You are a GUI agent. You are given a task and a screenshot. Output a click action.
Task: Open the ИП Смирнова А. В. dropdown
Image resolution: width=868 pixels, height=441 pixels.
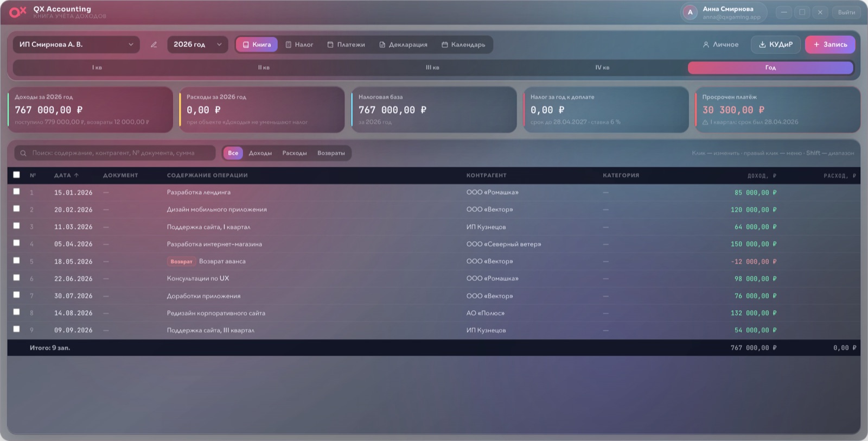pyautogui.click(x=76, y=45)
